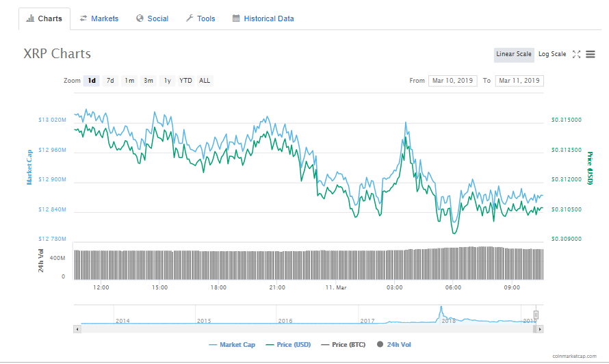The width and height of the screenshot is (609, 364).
Task: Toggle the Market Cap series in legend
Action: click(232, 345)
